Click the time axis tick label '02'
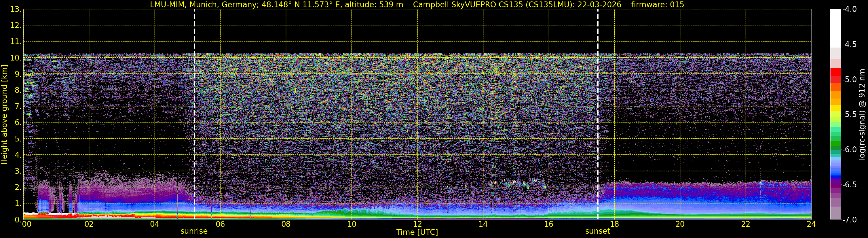Screen dimensions: 868x238 coord(89,224)
